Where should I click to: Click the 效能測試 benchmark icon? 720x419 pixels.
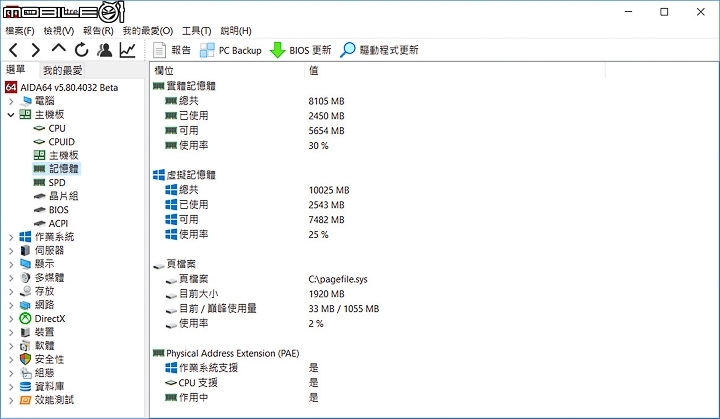[25, 400]
